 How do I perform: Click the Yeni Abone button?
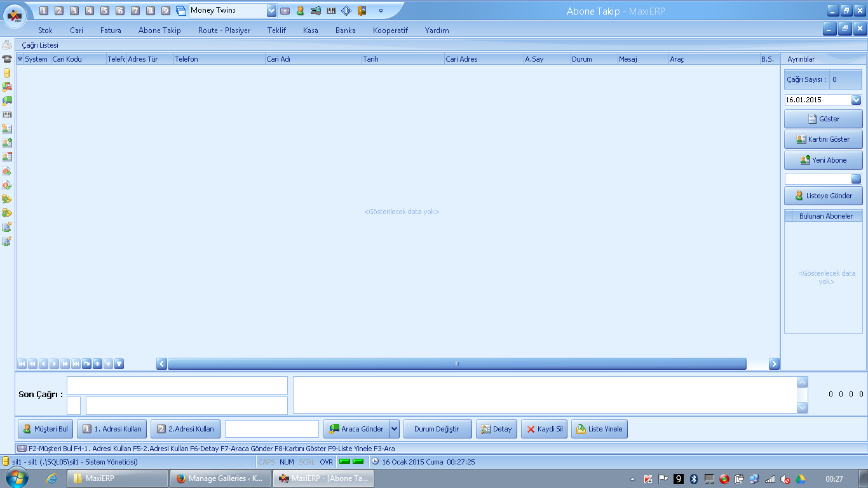tap(824, 160)
